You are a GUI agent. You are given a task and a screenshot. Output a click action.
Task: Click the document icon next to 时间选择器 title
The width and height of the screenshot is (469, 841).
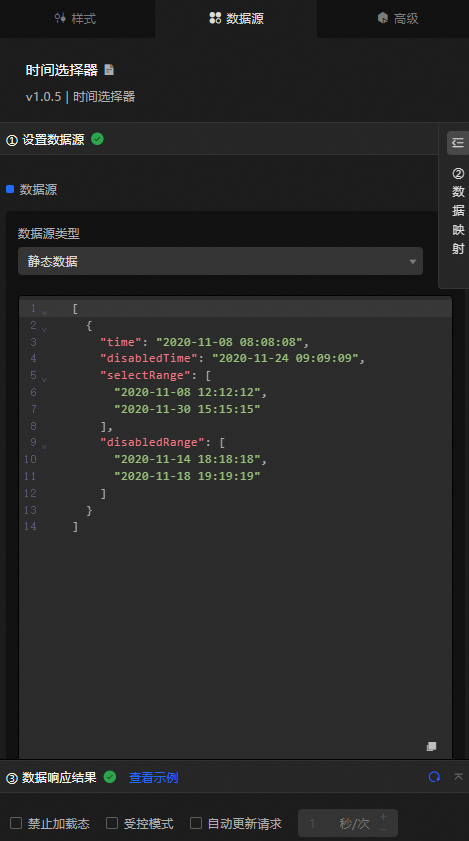coord(109,70)
